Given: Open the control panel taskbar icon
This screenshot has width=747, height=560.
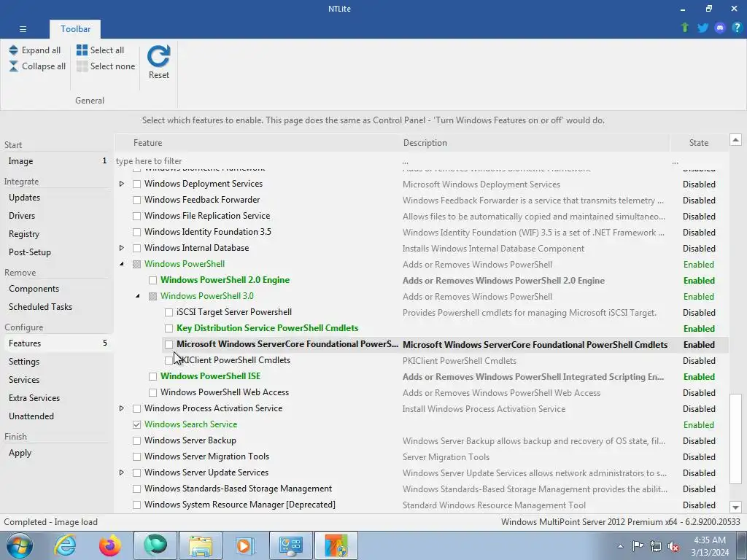Looking at the screenshot, I should [x=291, y=545].
